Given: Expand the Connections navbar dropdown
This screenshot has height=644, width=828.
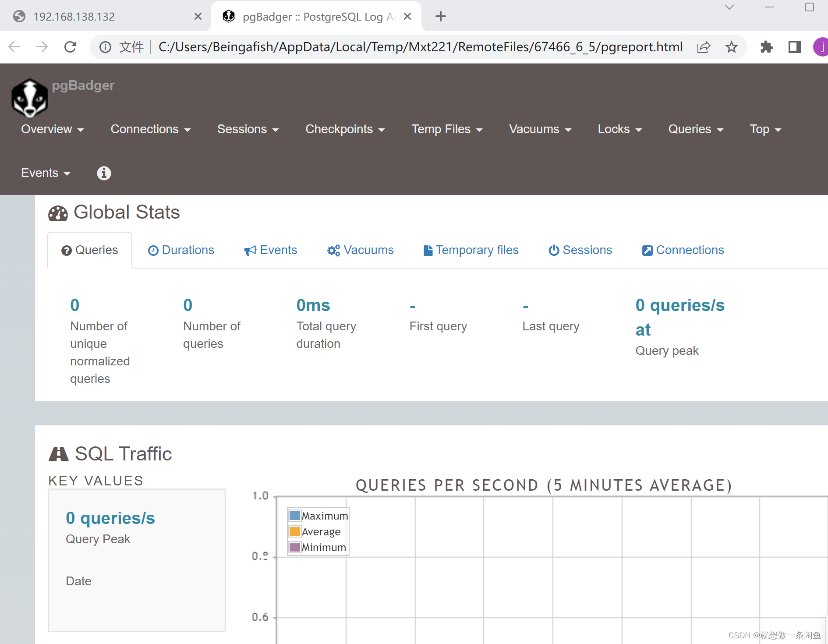Looking at the screenshot, I should coord(151,129).
